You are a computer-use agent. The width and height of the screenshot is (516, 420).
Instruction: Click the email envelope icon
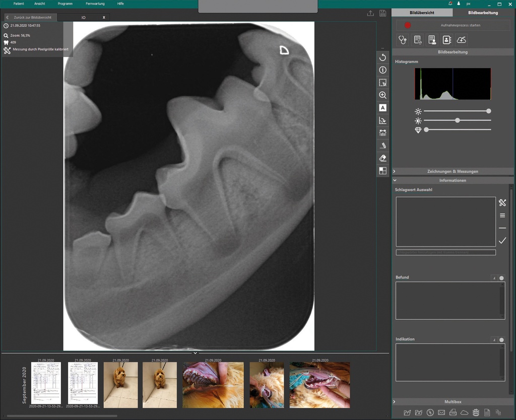coord(441,413)
